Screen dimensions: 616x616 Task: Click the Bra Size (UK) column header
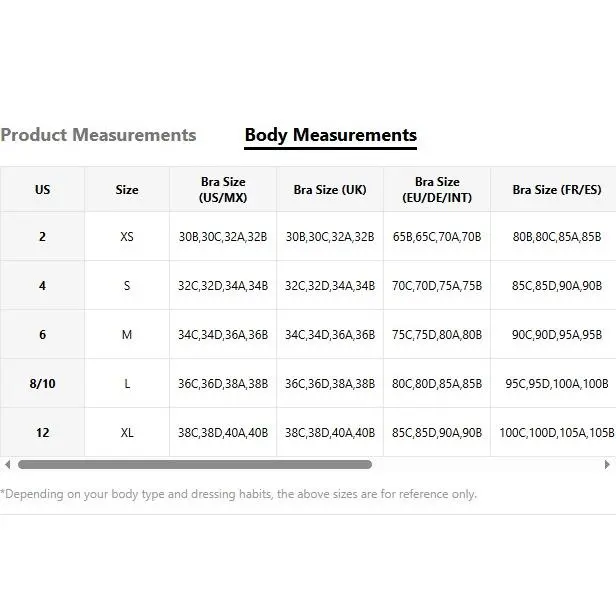click(x=330, y=190)
